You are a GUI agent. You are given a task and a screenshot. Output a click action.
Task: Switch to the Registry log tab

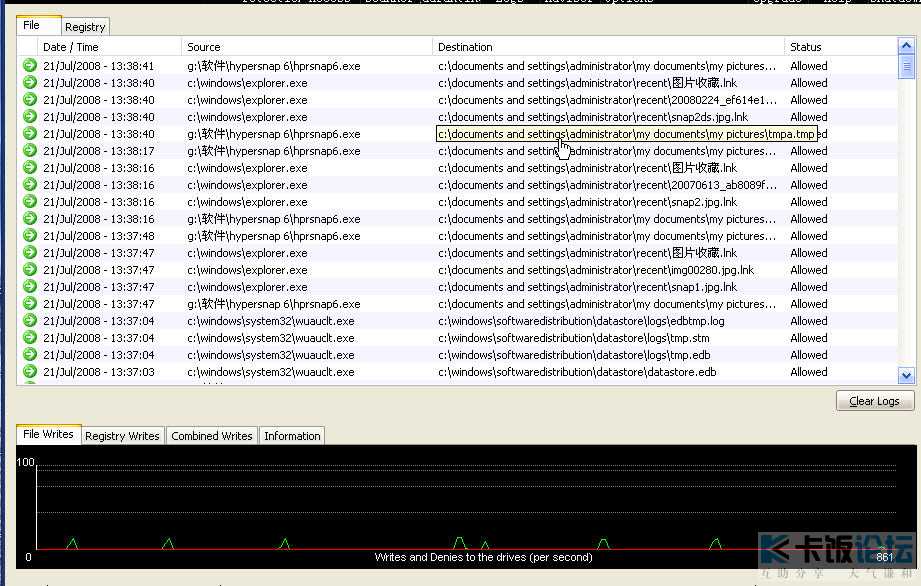pos(85,27)
